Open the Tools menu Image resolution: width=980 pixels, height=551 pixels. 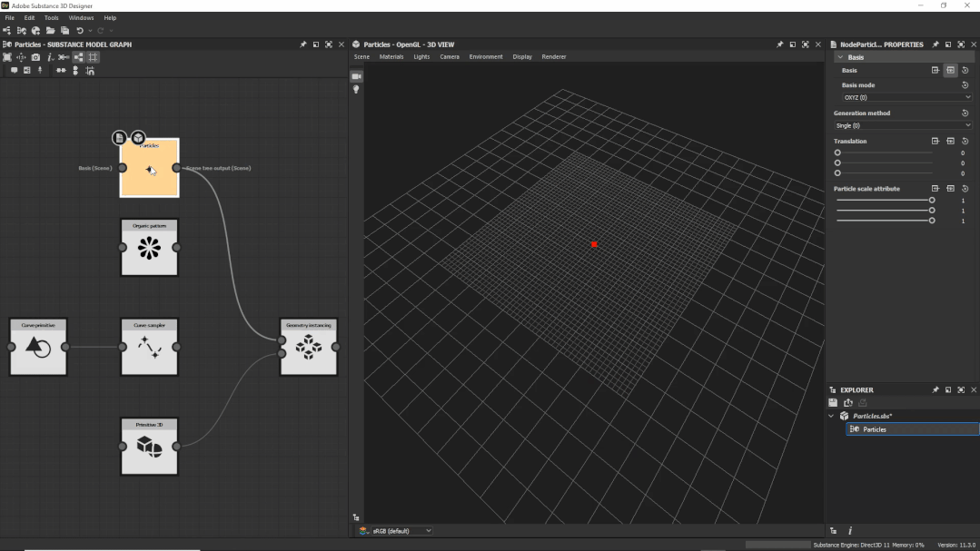tap(51, 18)
